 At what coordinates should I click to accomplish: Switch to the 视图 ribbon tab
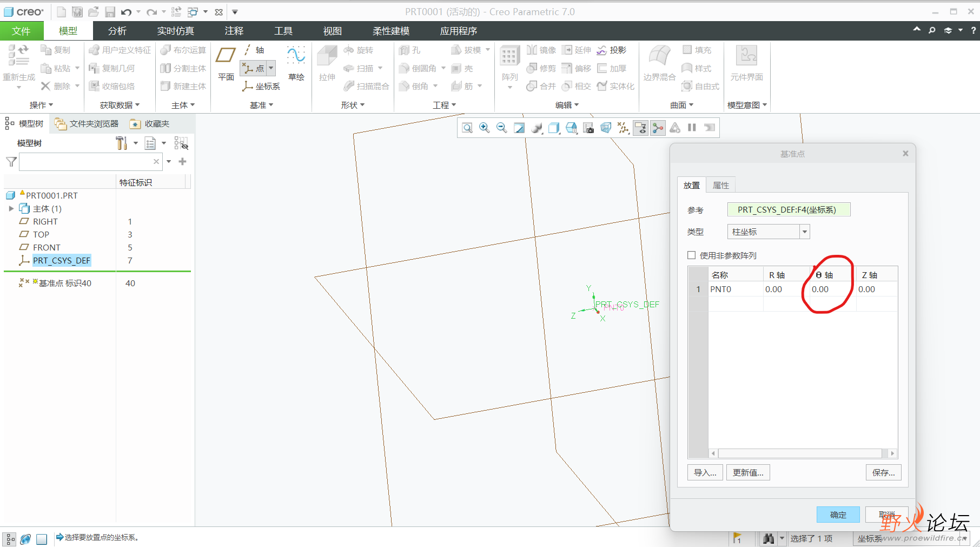pos(333,31)
